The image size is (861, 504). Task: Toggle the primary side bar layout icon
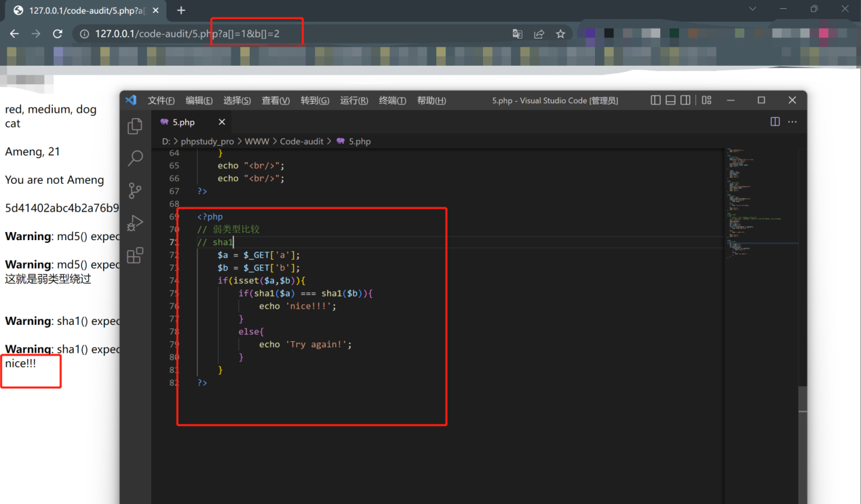coord(655,100)
